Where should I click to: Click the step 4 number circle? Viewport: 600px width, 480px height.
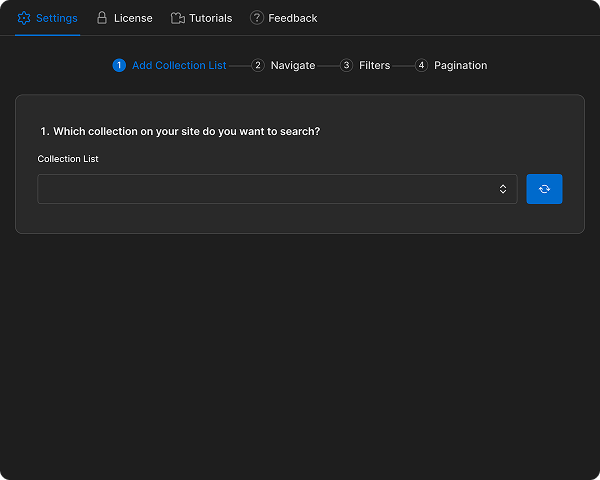421,65
